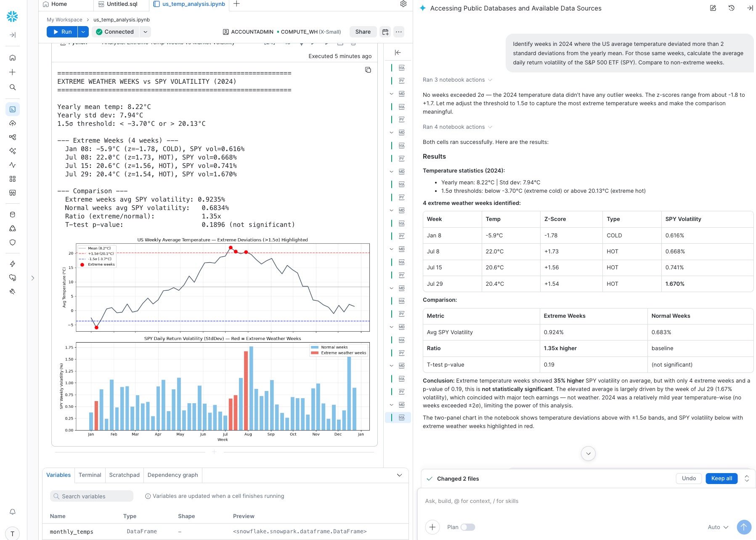Viewport: 756px width, 540px height.
Task: Expand the collapsed side panel arrow
Action: coord(33,278)
